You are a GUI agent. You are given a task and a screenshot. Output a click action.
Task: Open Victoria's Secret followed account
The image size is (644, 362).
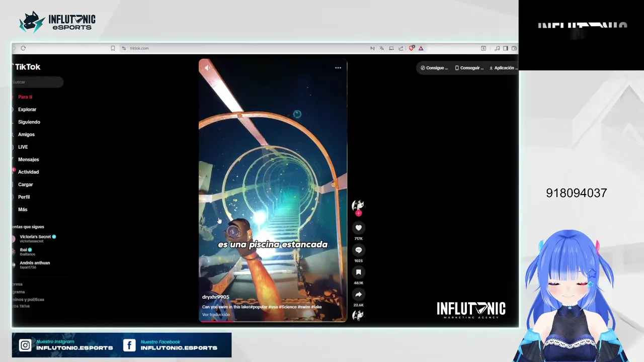pyautogui.click(x=35, y=238)
